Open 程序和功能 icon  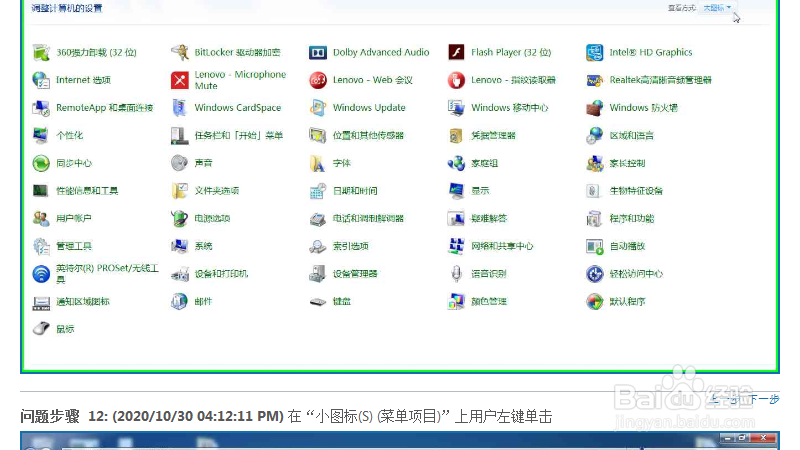[594, 218]
